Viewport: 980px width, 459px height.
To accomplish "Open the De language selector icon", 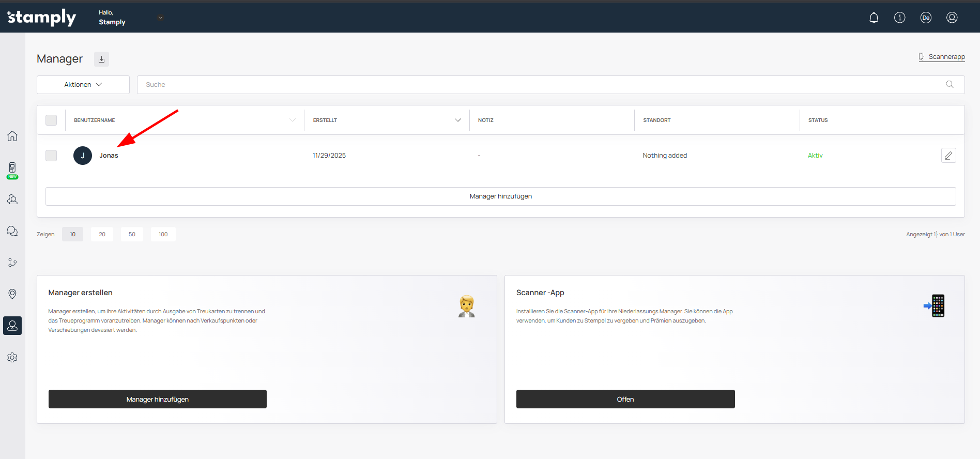I will click(926, 18).
